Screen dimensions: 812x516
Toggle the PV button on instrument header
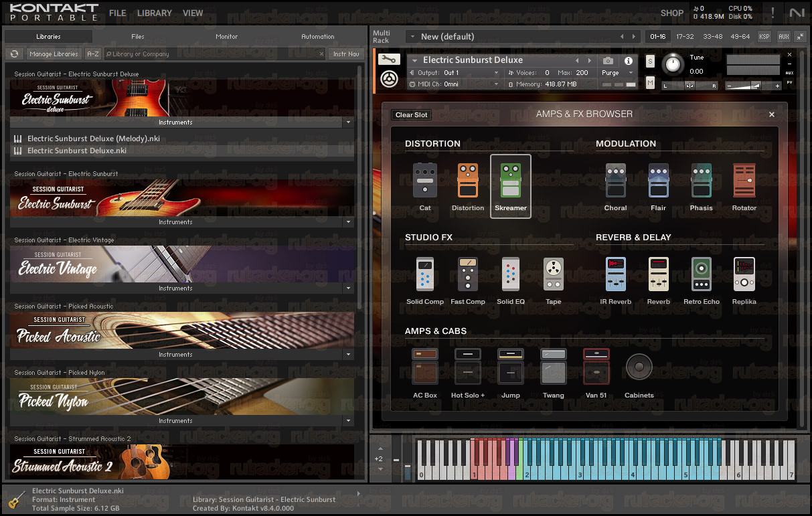790,82
